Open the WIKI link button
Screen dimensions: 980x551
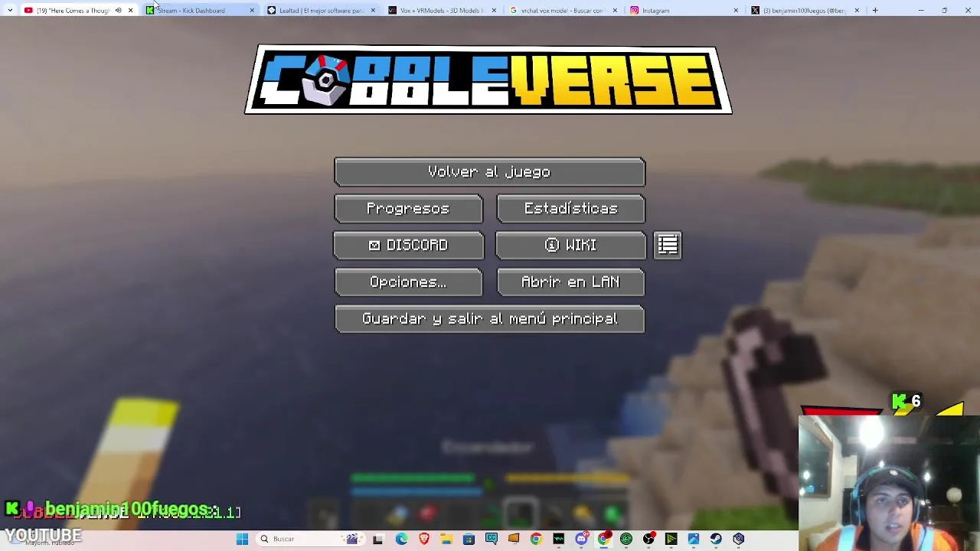570,245
